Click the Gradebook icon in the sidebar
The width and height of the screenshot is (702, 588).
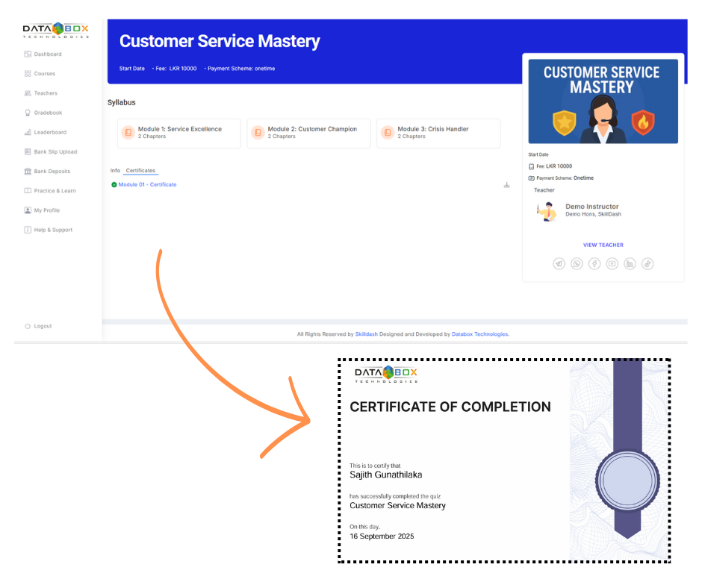28,113
